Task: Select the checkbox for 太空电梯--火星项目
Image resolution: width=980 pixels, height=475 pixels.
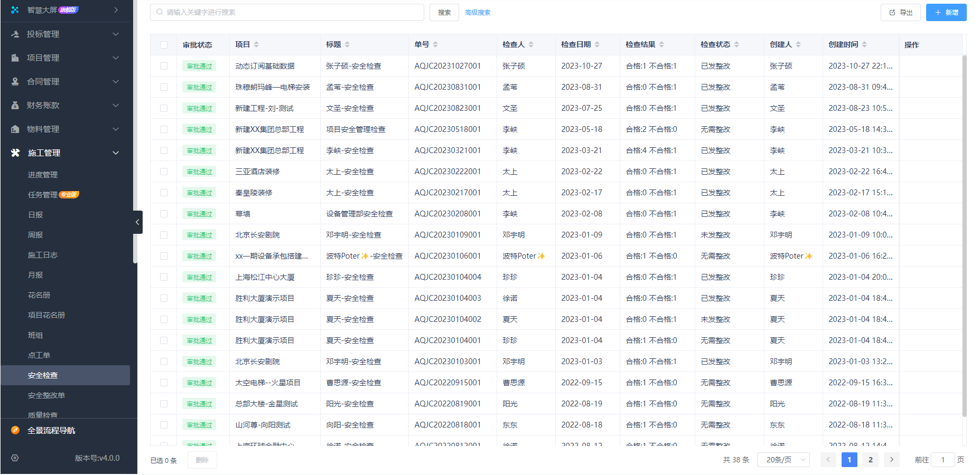Action: tap(164, 382)
